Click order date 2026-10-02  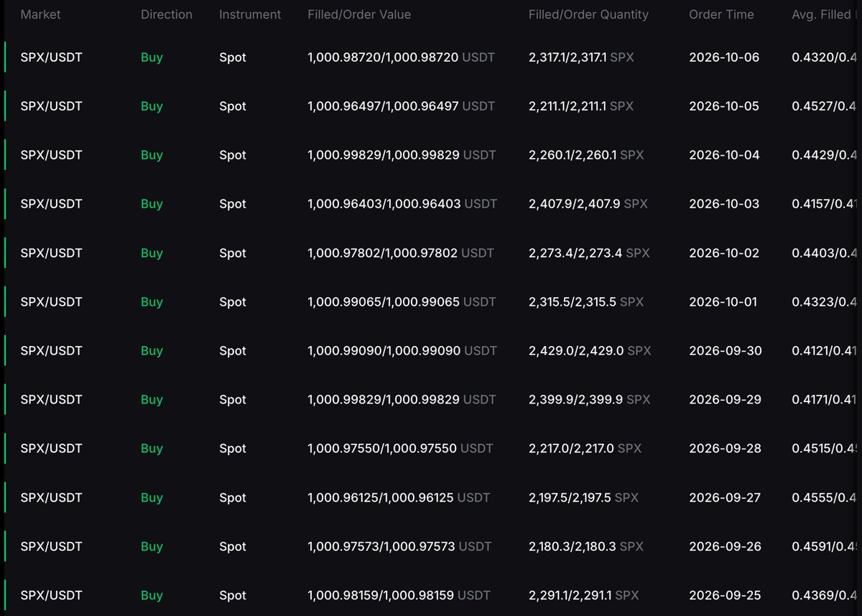coord(724,253)
